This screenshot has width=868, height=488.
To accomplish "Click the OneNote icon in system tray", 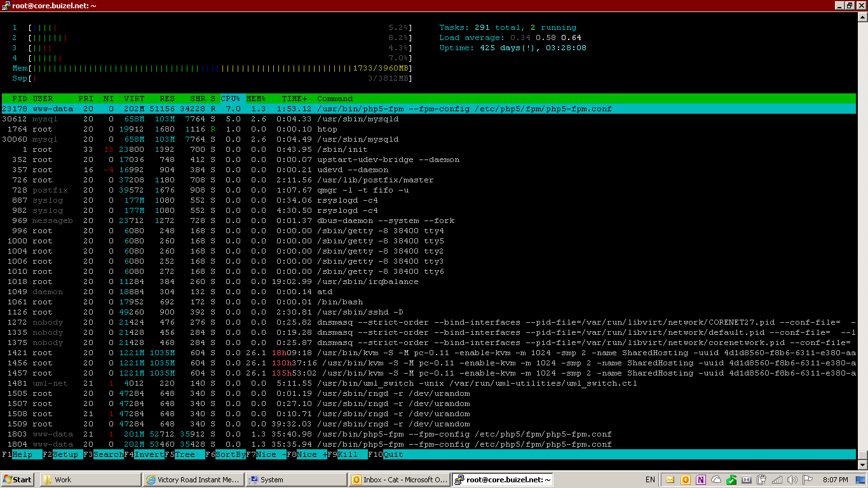I will [701, 480].
